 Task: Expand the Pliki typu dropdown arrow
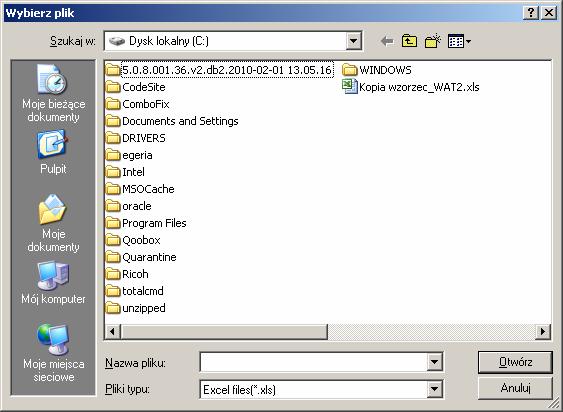434,389
